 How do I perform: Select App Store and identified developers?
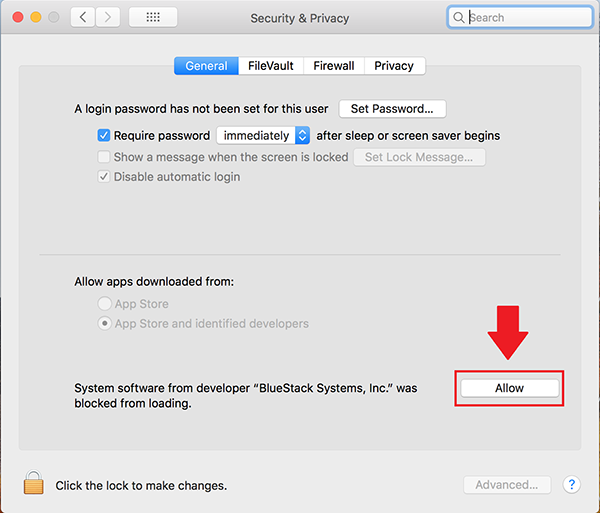(104, 324)
